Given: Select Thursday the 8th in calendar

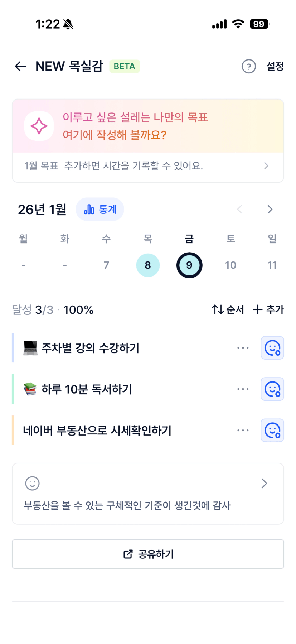Looking at the screenshot, I should click(x=148, y=265).
